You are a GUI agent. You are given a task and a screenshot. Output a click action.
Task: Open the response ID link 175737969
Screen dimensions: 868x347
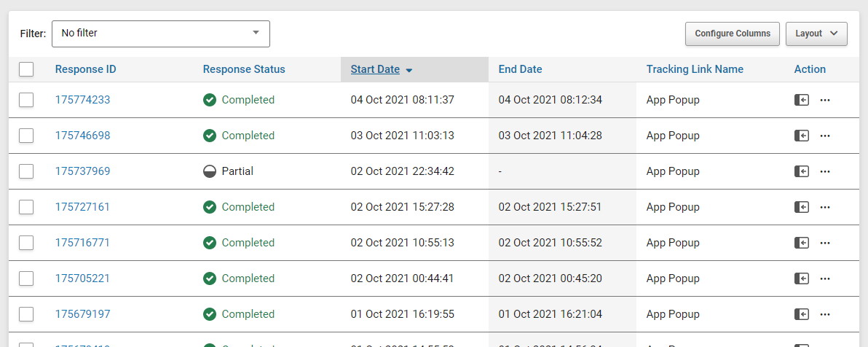(x=82, y=171)
